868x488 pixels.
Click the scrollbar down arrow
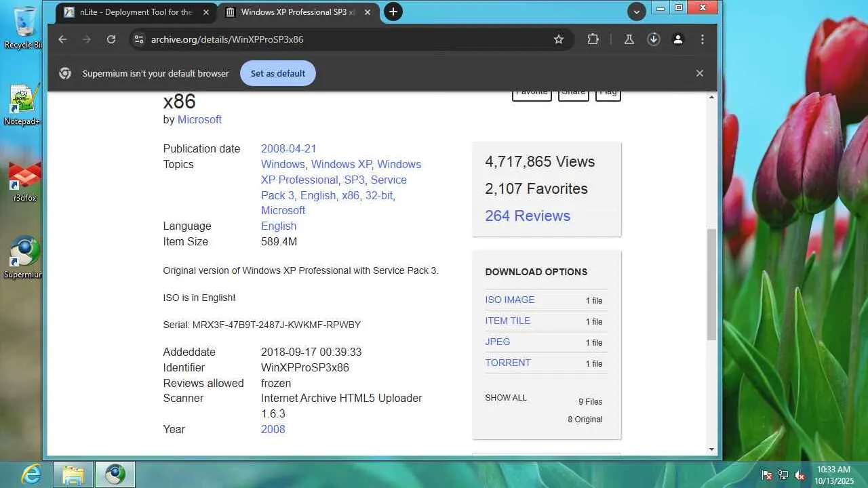point(711,449)
